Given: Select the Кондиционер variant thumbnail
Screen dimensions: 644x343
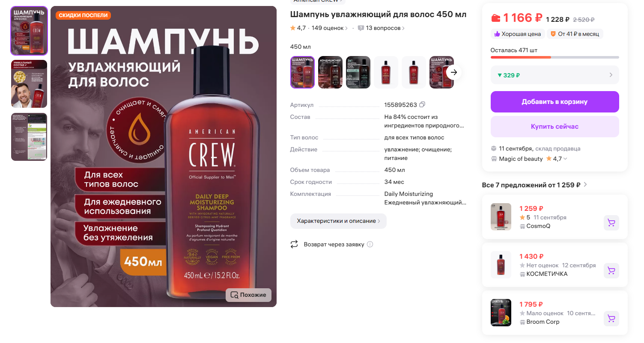Looking at the screenshot, I should tap(330, 72).
